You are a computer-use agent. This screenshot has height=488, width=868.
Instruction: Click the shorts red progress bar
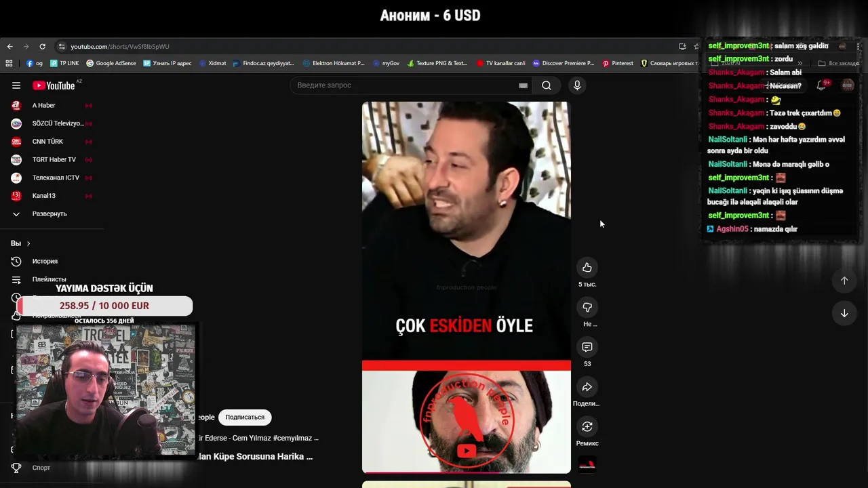coord(467,472)
